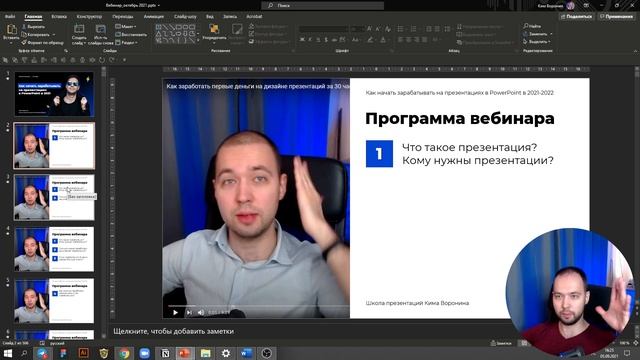Click the video volume speaker icon
Image resolution: width=640 pixels, height=360 pixels.
click(201, 312)
